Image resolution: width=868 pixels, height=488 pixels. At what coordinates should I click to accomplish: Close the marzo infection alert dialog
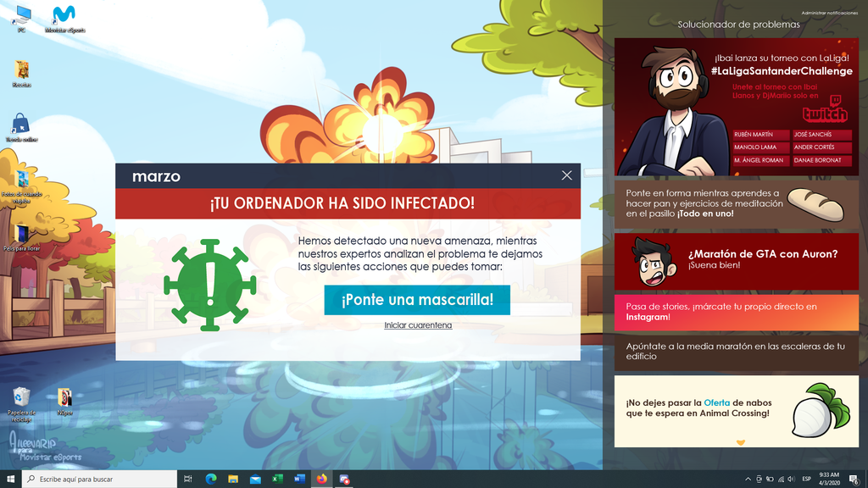click(x=566, y=175)
